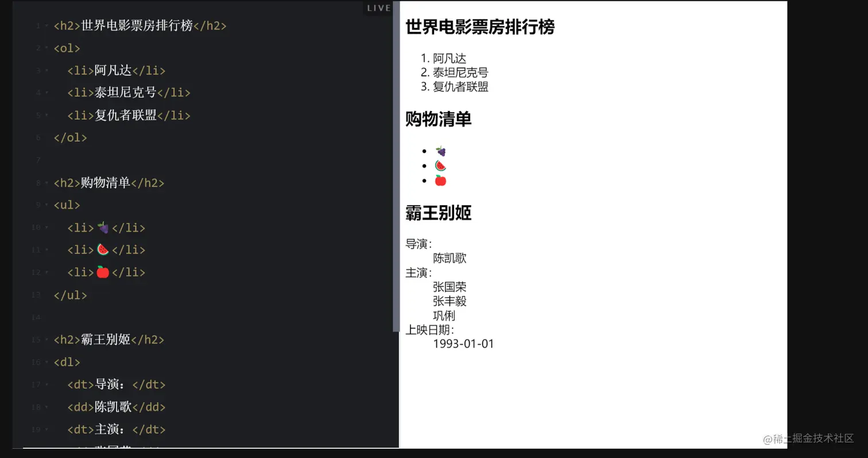Collapse the fold arrow on line 8
The height and width of the screenshot is (458, 868).
(x=46, y=183)
